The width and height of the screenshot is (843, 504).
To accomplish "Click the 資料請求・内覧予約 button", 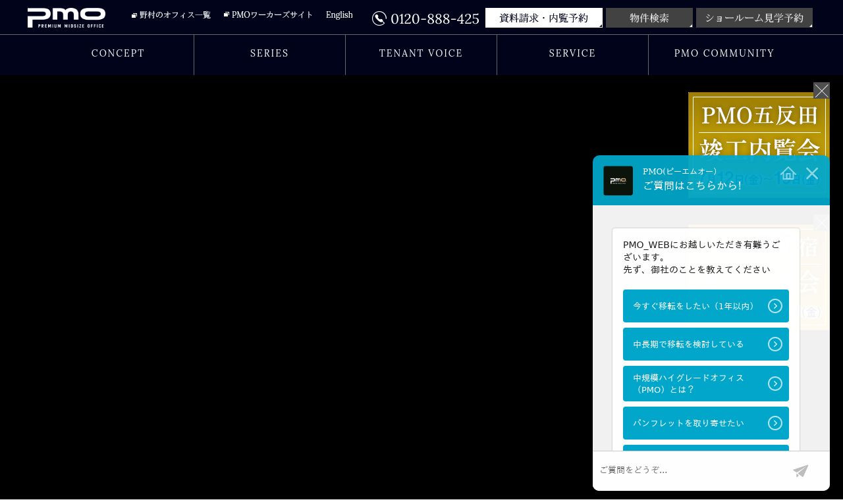I will [x=543, y=18].
